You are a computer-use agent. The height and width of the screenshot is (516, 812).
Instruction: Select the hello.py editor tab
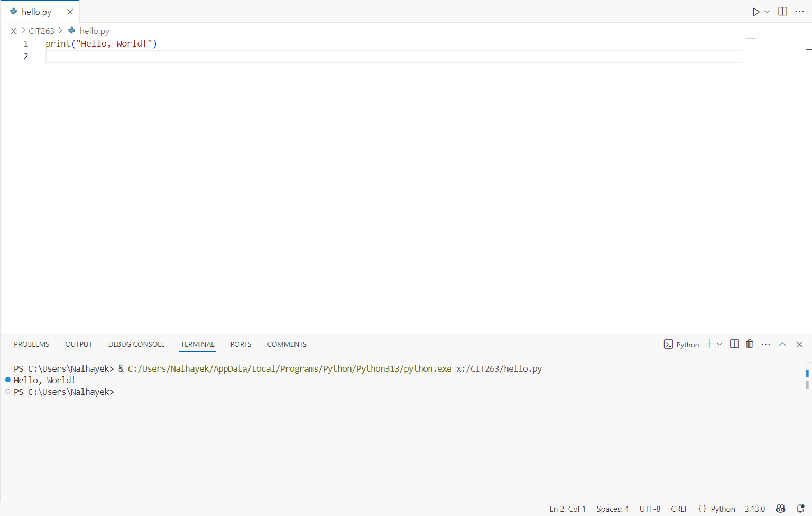40,12
